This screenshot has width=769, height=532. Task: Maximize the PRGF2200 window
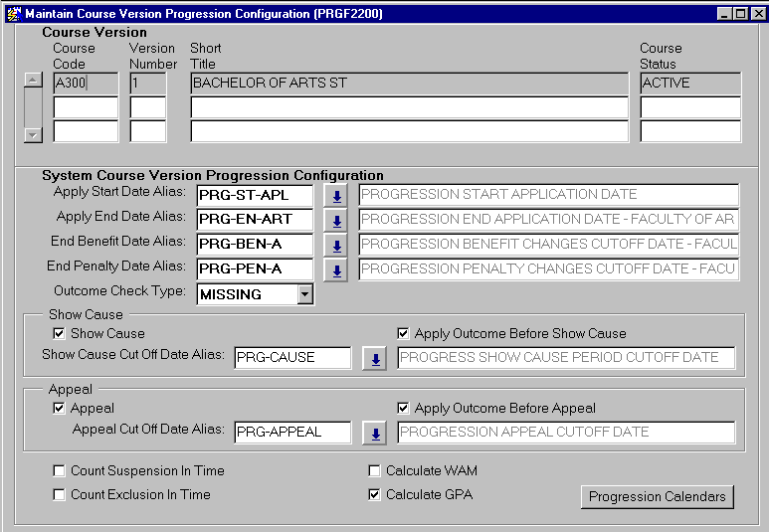tap(739, 13)
